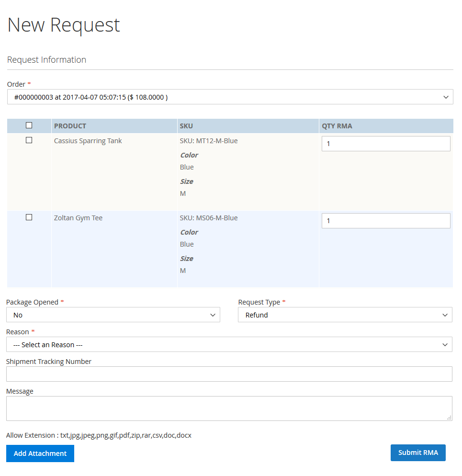The height and width of the screenshot is (476, 462).
Task: Click the Request Type label
Action: pos(259,302)
